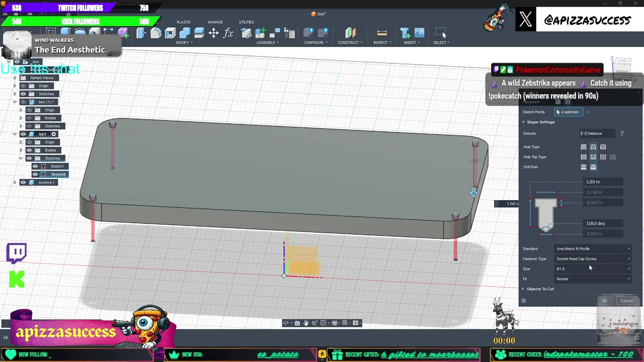Select the Inspect measure ruler icon
Screen dimensions: 644x362
point(382,33)
